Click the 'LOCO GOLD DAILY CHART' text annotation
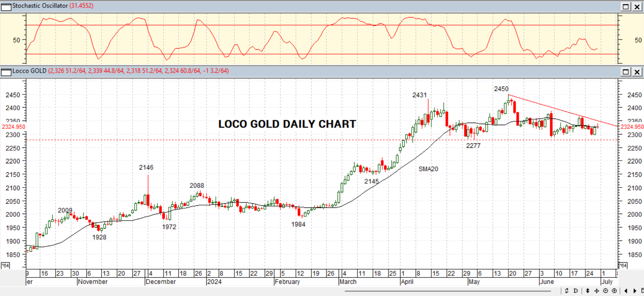Image resolution: width=644 pixels, height=296 pixels. coord(287,124)
